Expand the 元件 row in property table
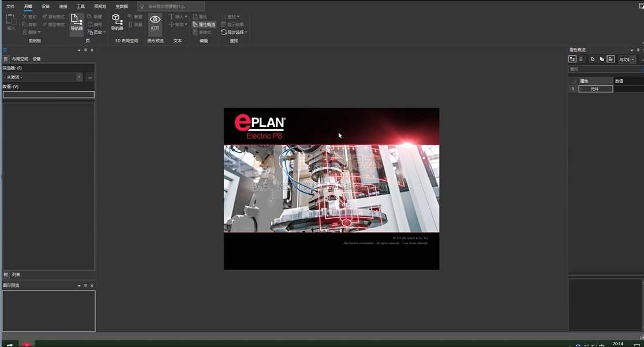Image resolution: width=644 pixels, height=347 pixels. [582, 89]
